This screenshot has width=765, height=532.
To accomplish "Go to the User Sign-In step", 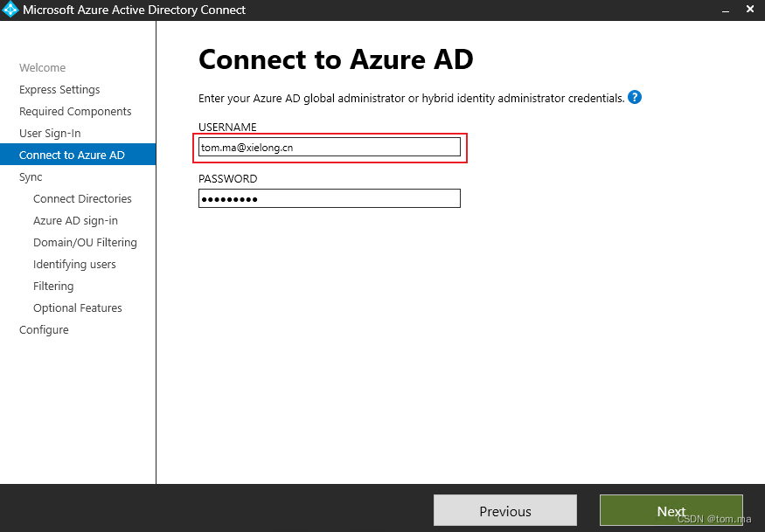I will click(50, 134).
